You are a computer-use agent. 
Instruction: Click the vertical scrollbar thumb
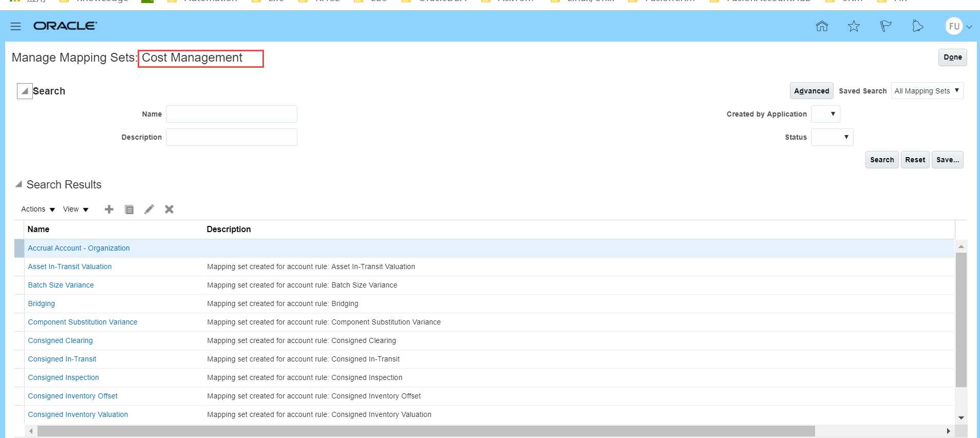(x=961, y=319)
